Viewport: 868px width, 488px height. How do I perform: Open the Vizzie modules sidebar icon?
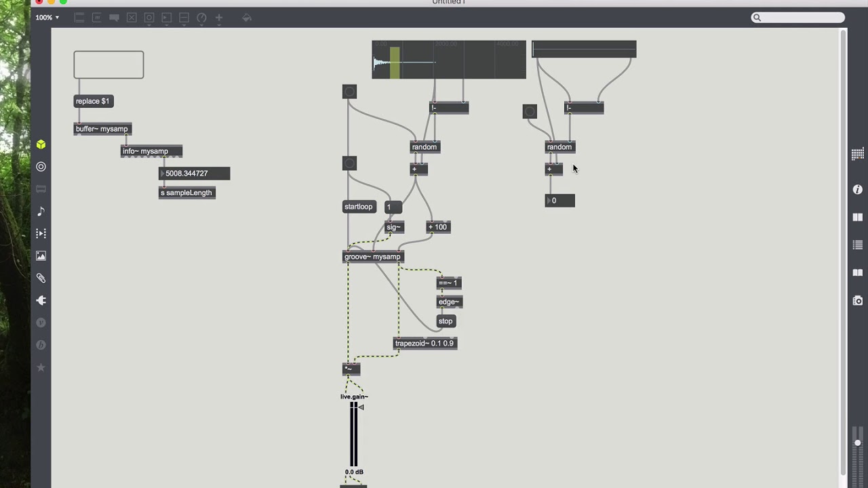tap(41, 323)
